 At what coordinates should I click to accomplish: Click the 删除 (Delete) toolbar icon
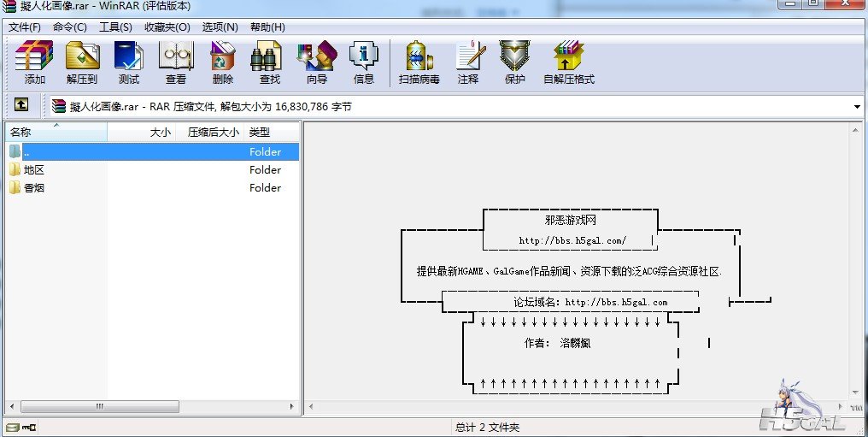coord(223,62)
